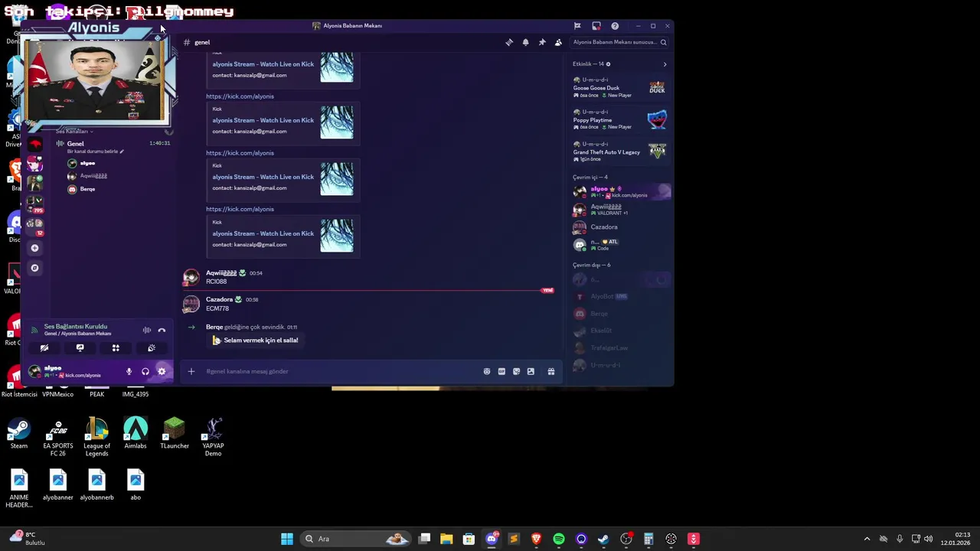Select AlyoBot in offline member list
980x551 pixels.
(x=620, y=296)
